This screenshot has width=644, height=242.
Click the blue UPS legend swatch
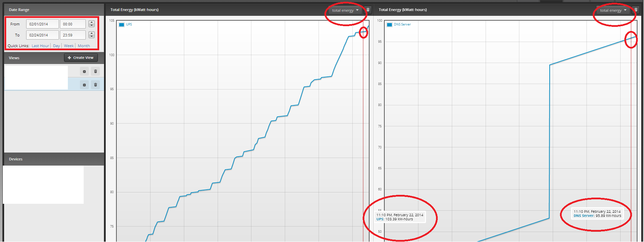(x=122, y=25)
